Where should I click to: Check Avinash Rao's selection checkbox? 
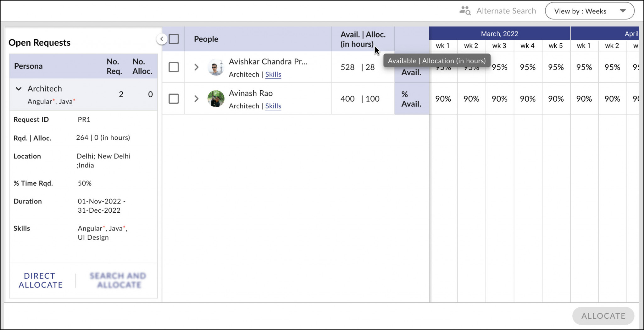point(174,98)
